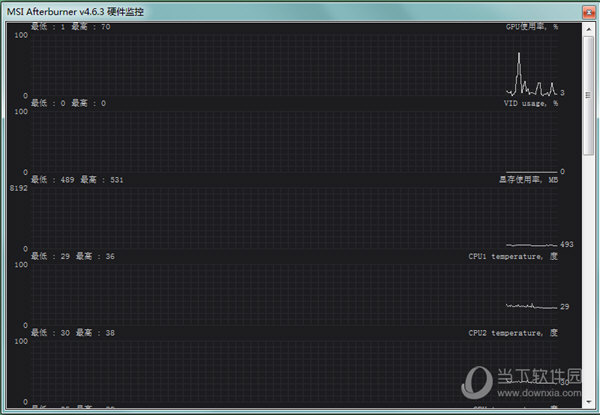The image size is (600, 415).
Task: Click the CPU1 current value 29
Action: pos(564,307)
